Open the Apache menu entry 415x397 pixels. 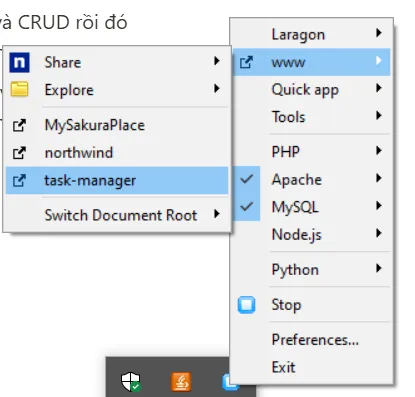pos(311,179)
